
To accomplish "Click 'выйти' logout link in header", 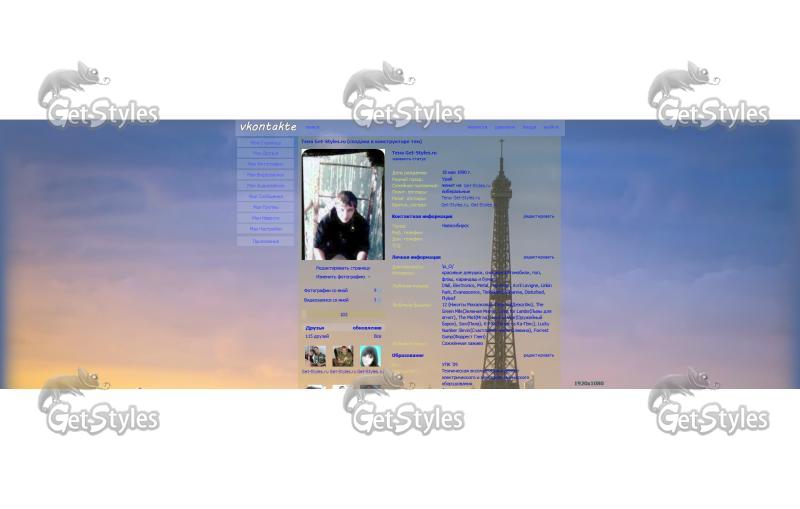I will 551,128.
